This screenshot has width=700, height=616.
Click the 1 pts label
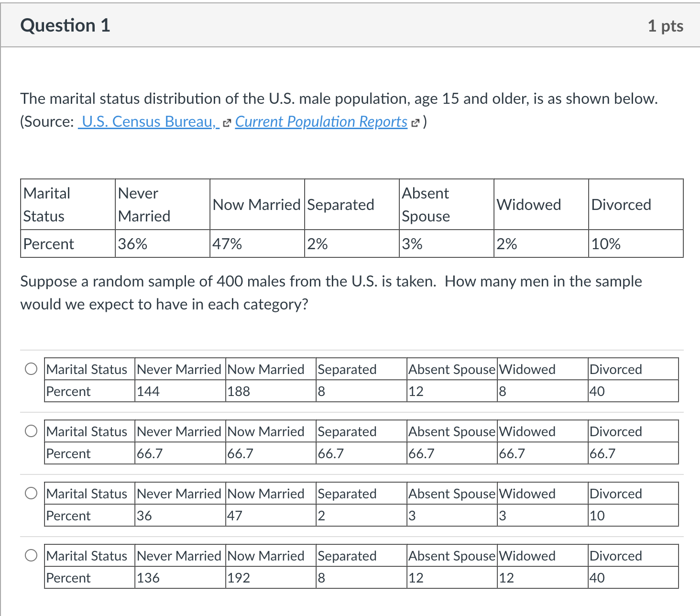click(666, 25)
